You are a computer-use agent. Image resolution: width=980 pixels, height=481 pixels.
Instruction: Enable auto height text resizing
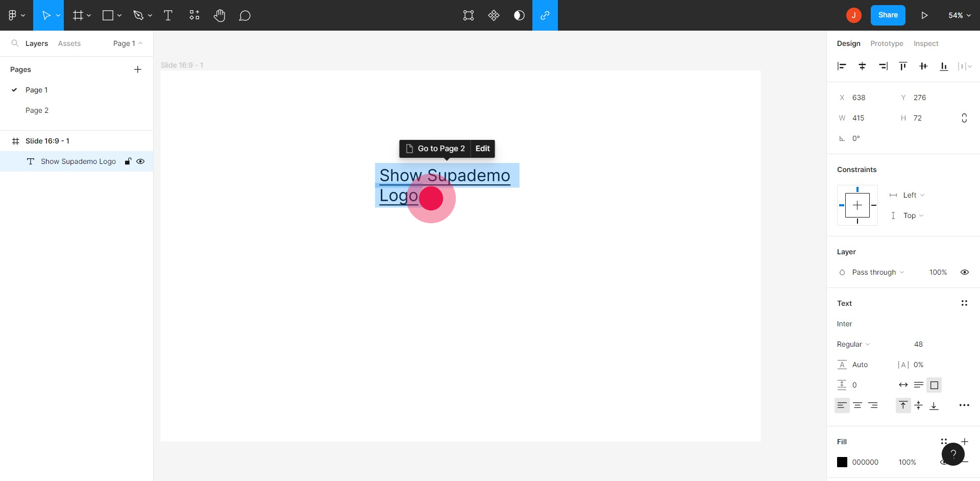click(x=919, y=385)
